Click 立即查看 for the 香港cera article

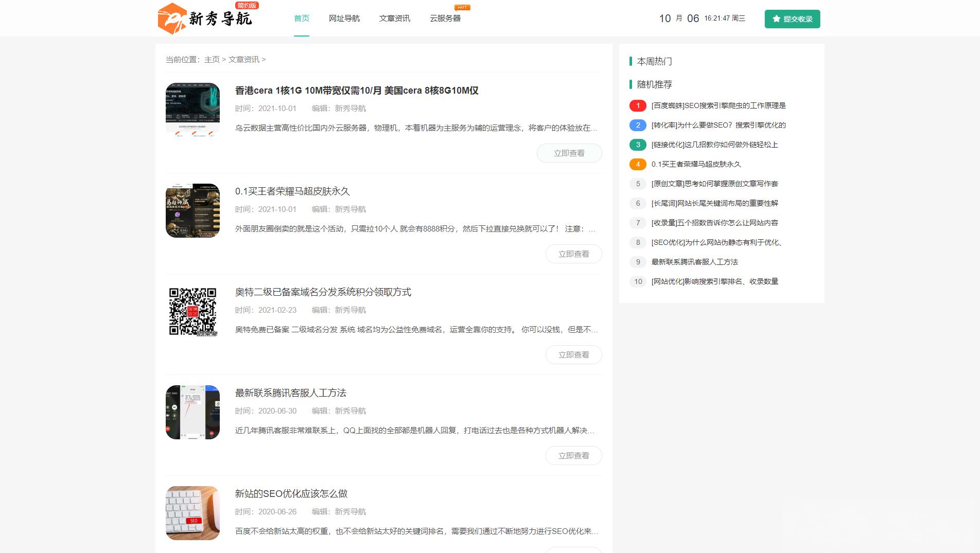point(569,153)
